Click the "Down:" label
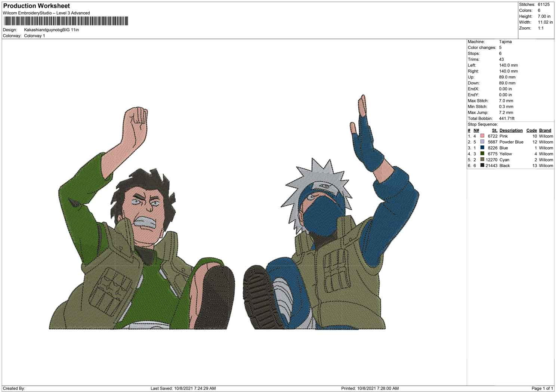Screen dimensions: 556x392 tap(473, 83)
